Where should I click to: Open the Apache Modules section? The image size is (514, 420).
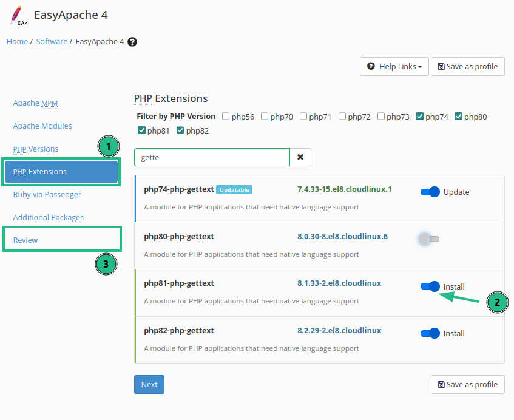coord(42,126)
